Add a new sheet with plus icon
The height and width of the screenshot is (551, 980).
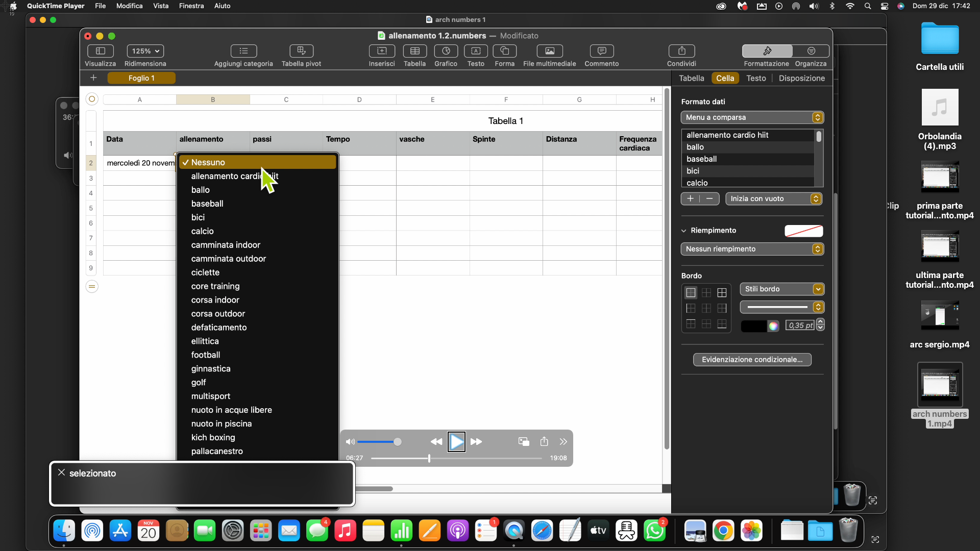(x=93, y=78)
